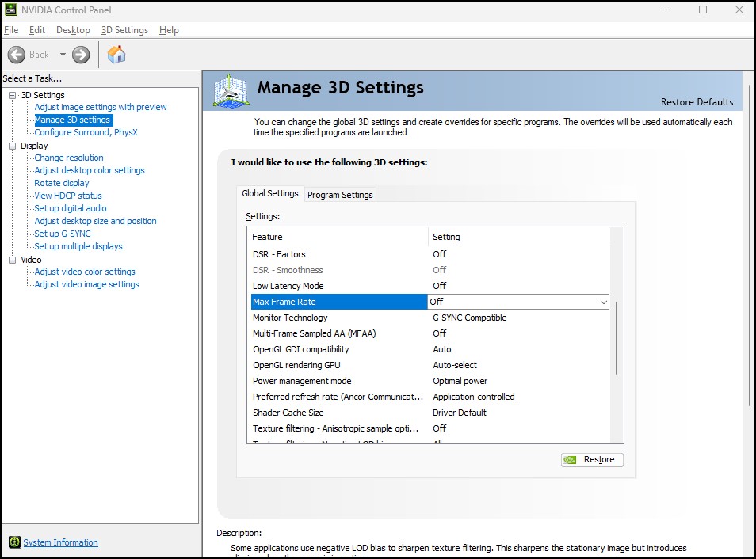Select Texture filtering - Anisotropic sample row
This screenshot has width=756, height=559.
click(x=430, y=428)
